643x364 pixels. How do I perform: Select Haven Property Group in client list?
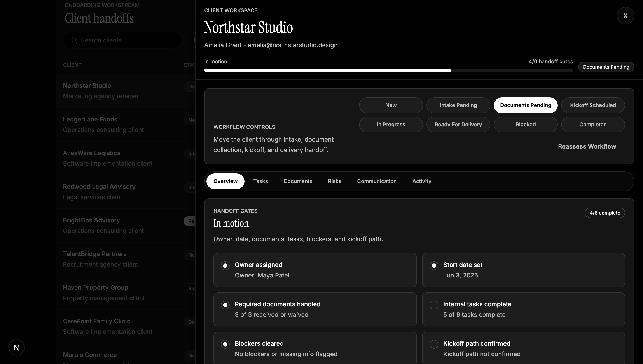pos(125,293)
